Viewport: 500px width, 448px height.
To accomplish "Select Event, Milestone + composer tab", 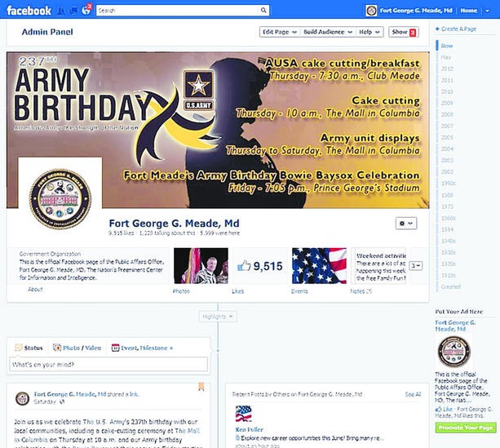I will click(142, 348).
